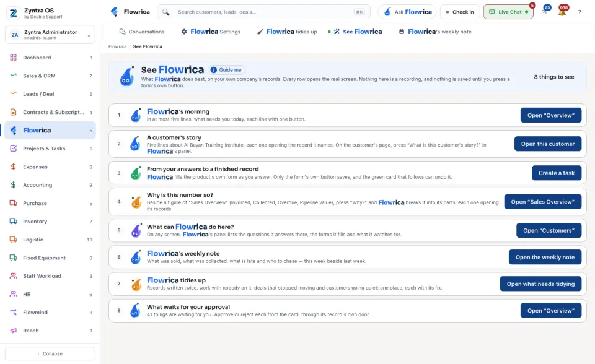595x364 pixels.
Task: Click the Flowrica's morning droplet mascot icon
Action: tap(136, 115)
